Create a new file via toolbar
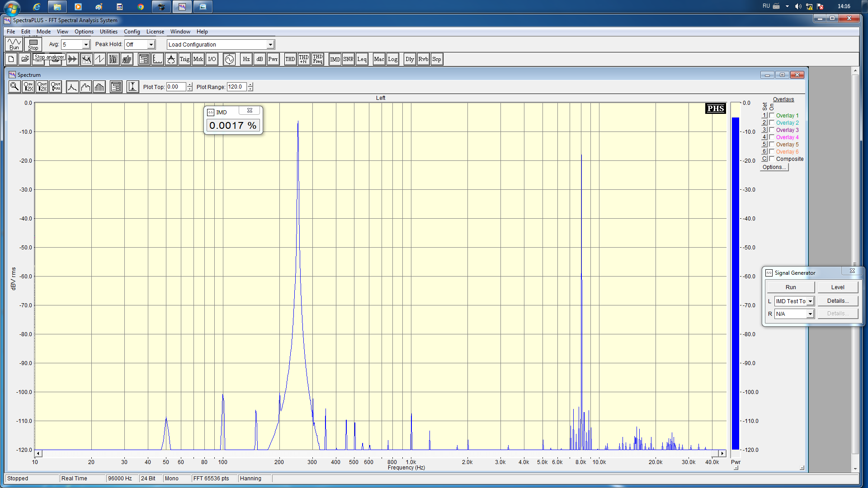 tap(11, 59)
